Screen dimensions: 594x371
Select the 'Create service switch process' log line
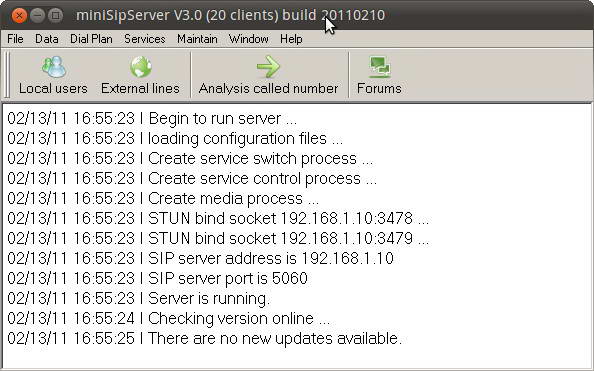pos(190,159)
